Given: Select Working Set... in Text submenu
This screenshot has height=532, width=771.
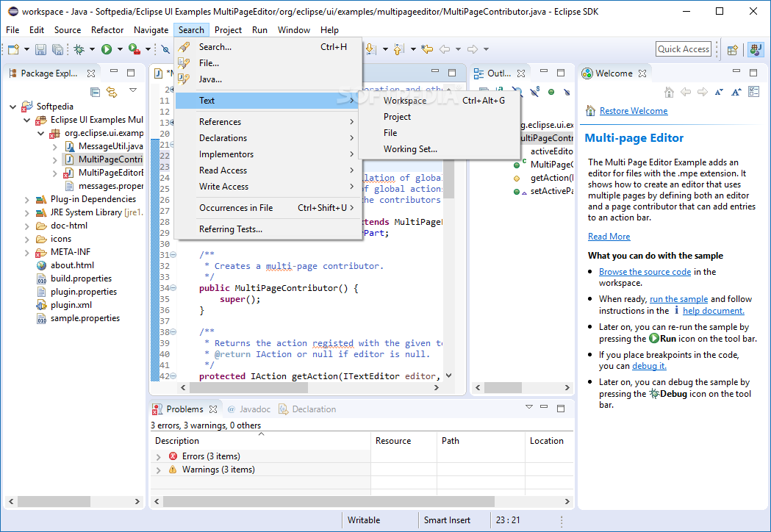Looking at the screenshot, I should [x=439, y=149].
